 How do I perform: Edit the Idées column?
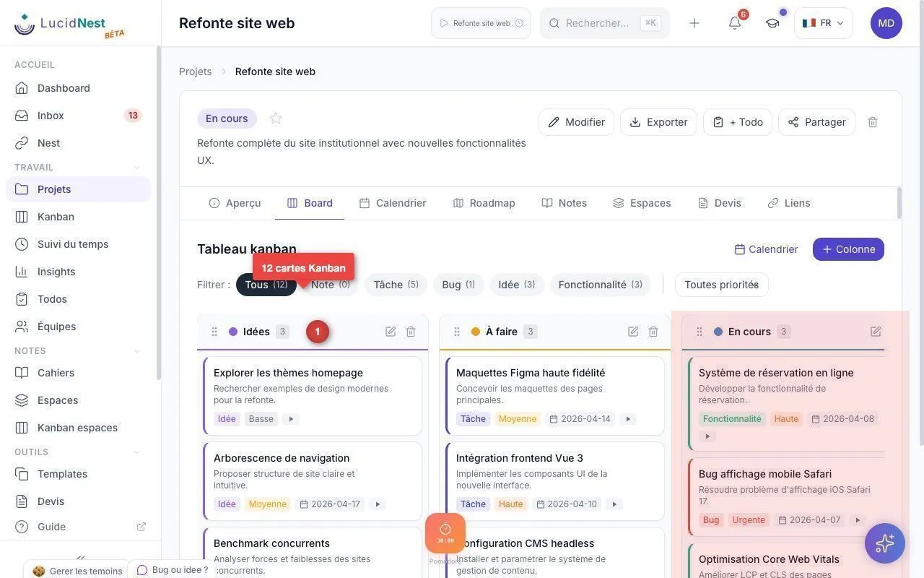(x=391, y=332)
